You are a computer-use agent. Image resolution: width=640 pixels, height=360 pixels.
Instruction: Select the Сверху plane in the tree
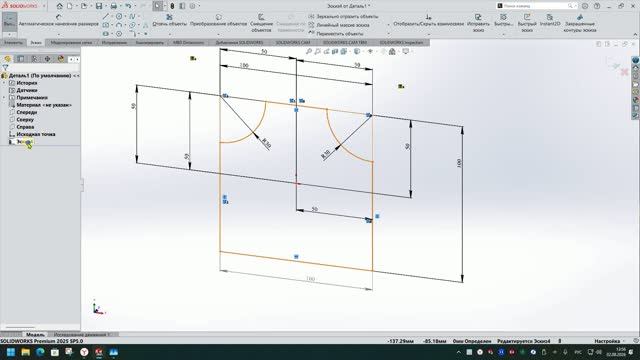click(x=25, y=120)
